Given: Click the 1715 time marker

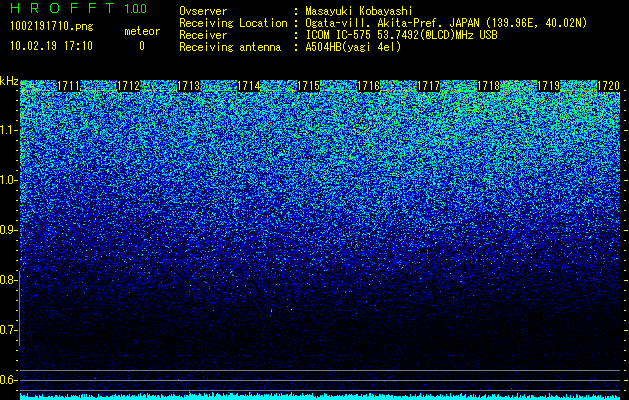Looking at the screenshot, I should 308,86.
